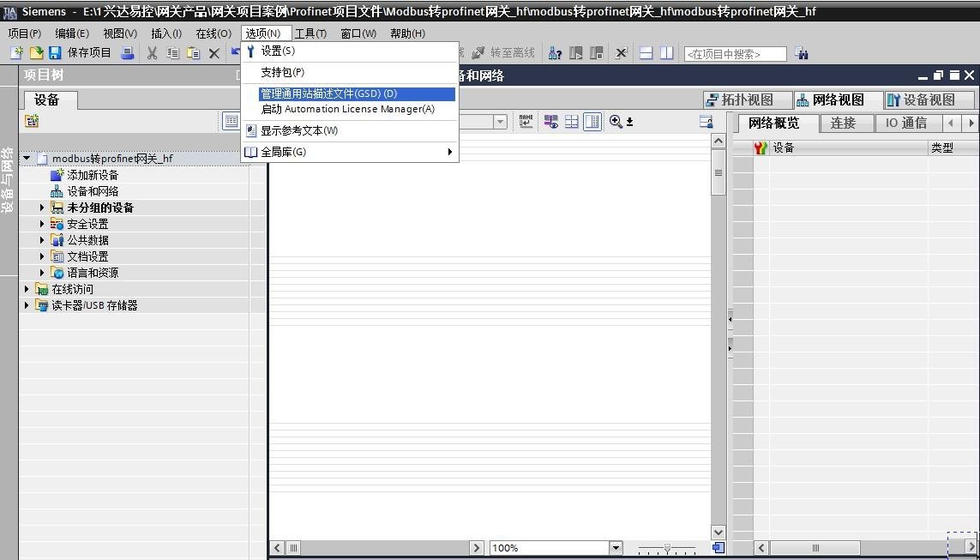Open the 在线(O) menu
Screen dimensions: 980x560
point(213,33)
